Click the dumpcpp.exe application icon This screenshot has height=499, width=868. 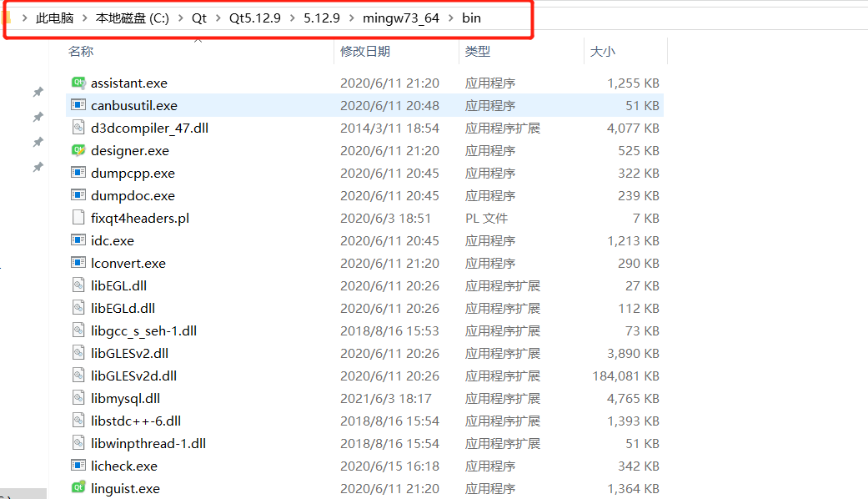(x=78, y=173)
